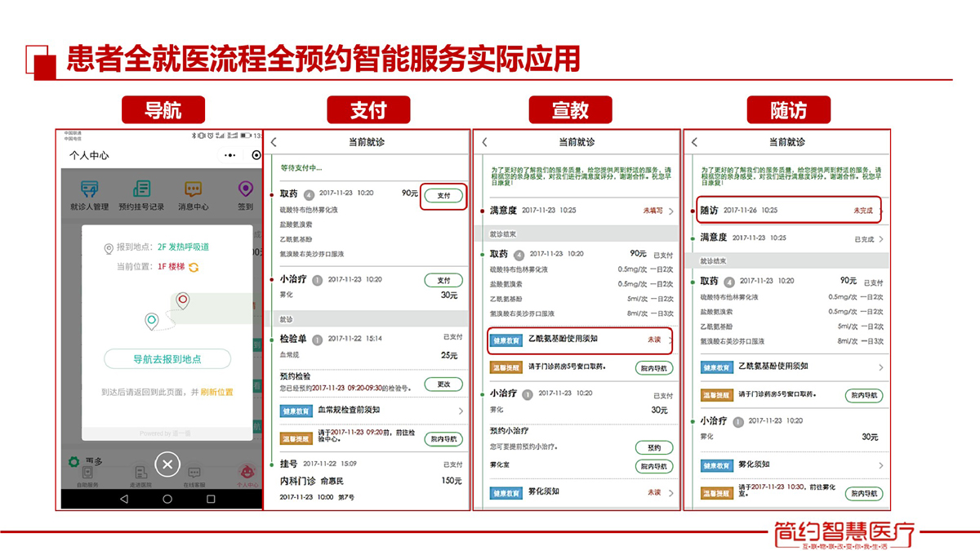980x551 pixels.
Task: Click the red 1F 楼梯 position text
Action: 171,267
